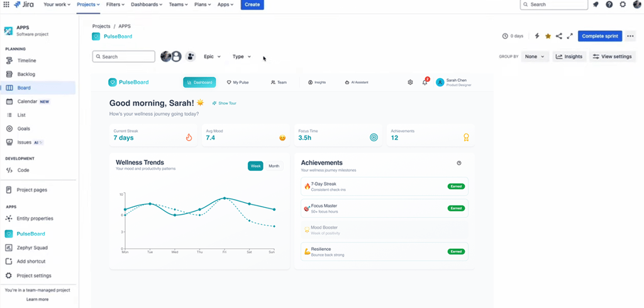Open Jira settings gear in header
The width and height of the screenshot is (644, 308).
623,4
